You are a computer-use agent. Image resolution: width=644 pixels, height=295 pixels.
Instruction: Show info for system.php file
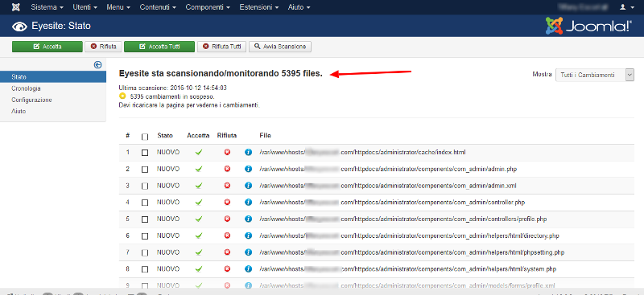(x=248, y=269)
